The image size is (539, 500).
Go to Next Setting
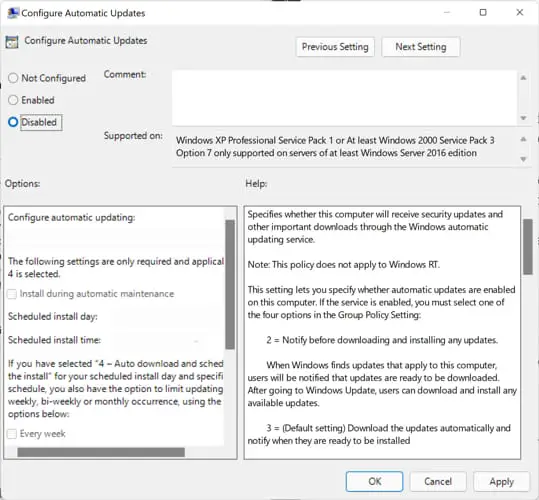click(x=421, y=47)
